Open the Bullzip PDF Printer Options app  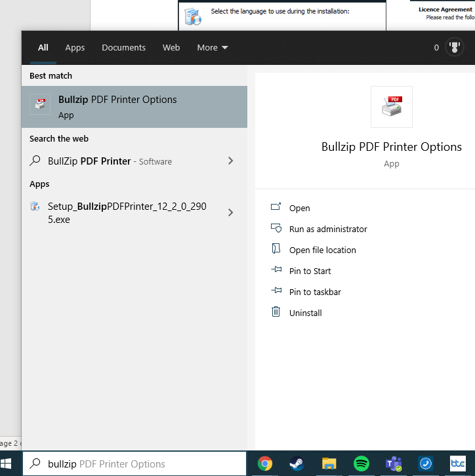300,208
